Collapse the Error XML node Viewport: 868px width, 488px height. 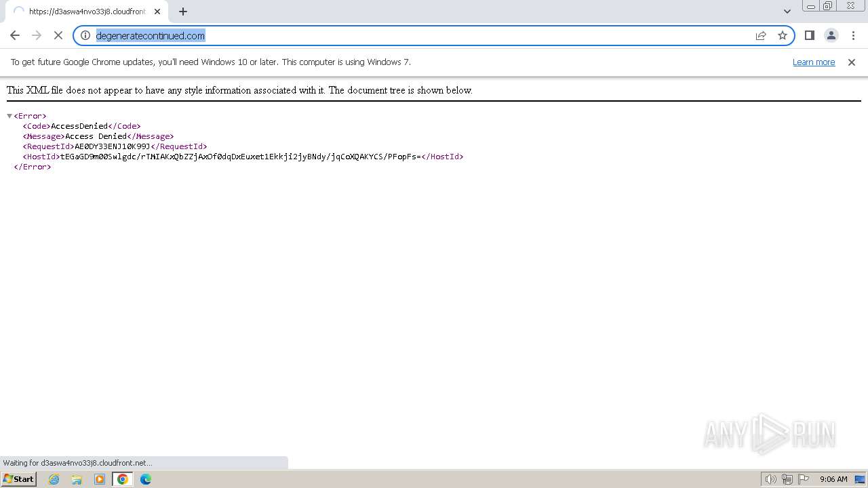coord(9,116)
